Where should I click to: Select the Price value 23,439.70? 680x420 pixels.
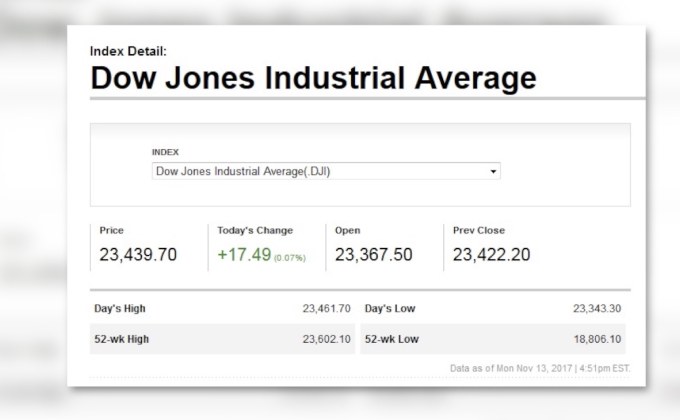tap(138, 255)
